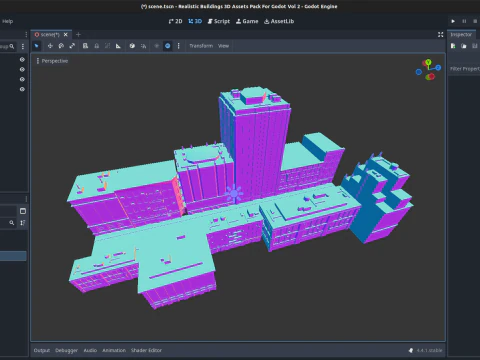Open the Animation bottom panel

(x=114, y=350)
